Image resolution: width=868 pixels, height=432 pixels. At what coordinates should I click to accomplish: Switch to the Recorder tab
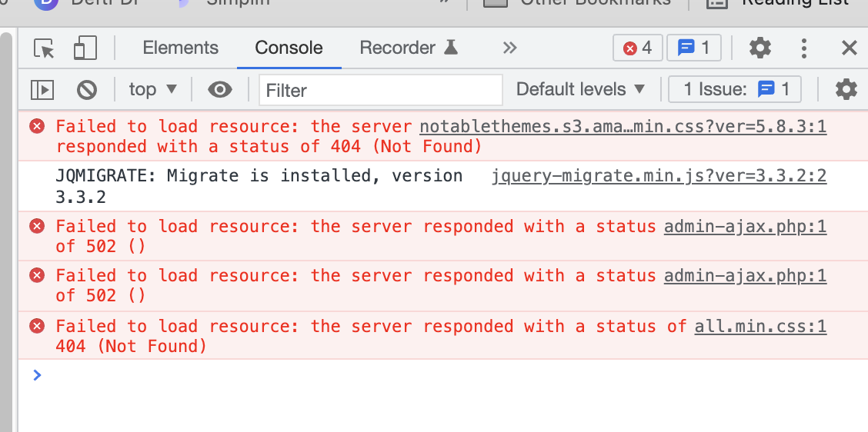pos(409,48)
